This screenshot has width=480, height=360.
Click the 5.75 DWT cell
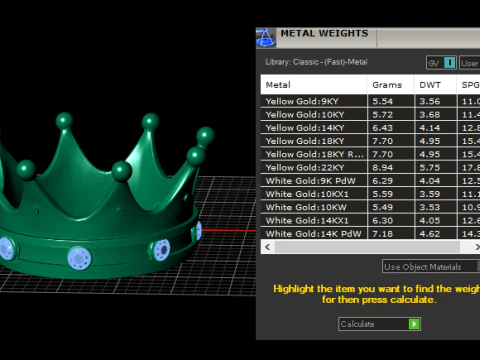436,167
